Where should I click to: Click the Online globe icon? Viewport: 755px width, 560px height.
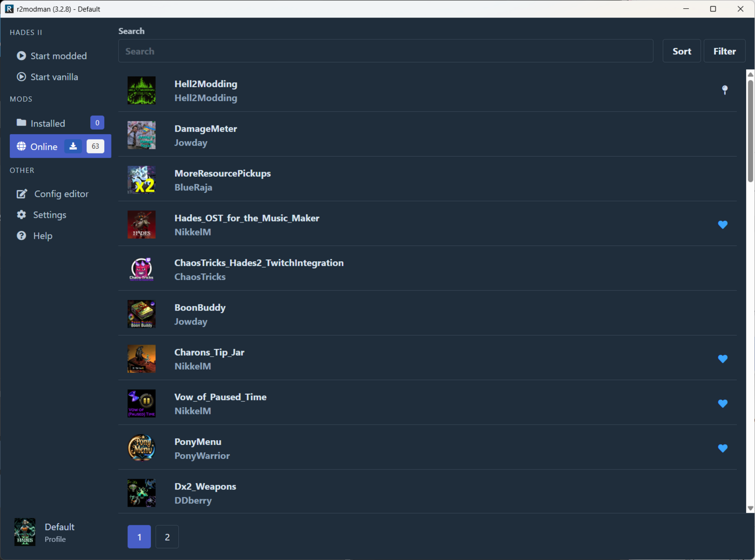[21, 146]
